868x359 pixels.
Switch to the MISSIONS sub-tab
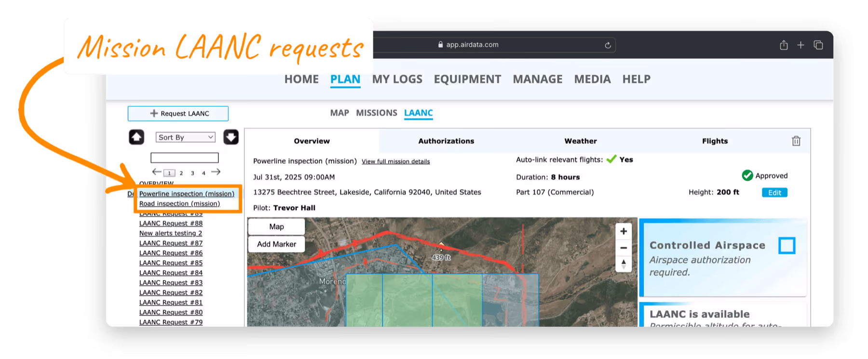[x=377, y=113]
